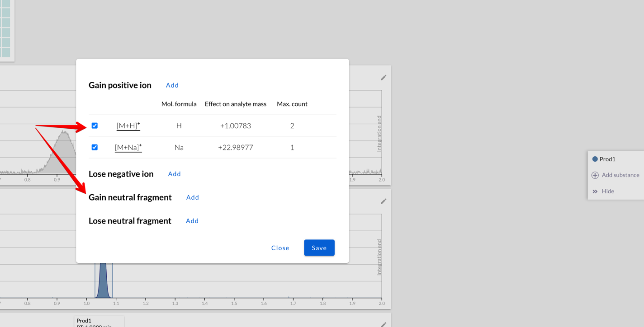Open the [M+H]+ adduct label
The height and width of the screenshot is (327, 644).
click(x=128, y=126)
